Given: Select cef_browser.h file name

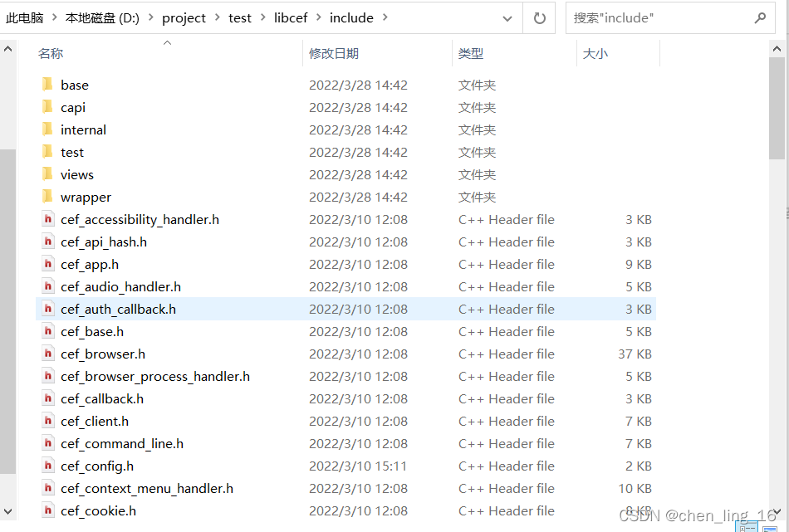Looking at the screenshot, I should tap(103, 354).
